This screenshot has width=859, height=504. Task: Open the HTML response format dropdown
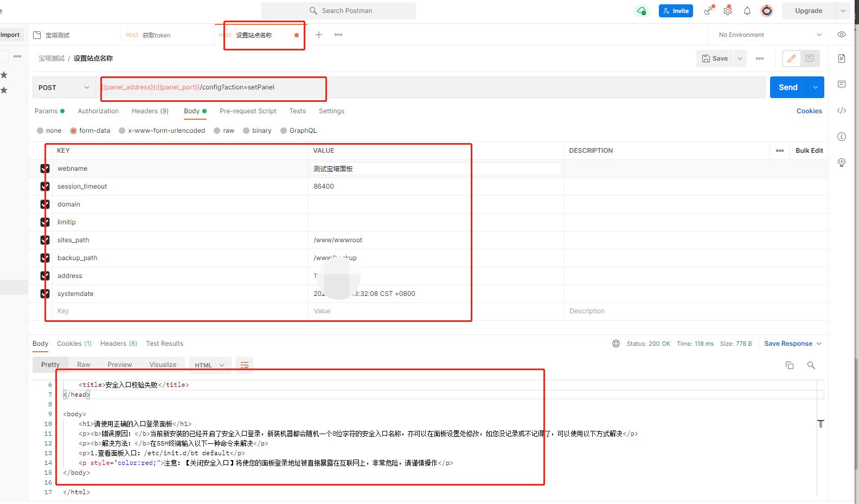click(210, 365)
